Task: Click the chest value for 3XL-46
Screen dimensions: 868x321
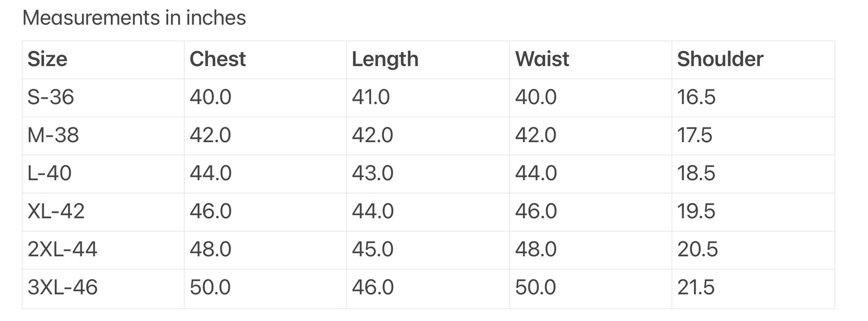Action: (x=210, y=287)
